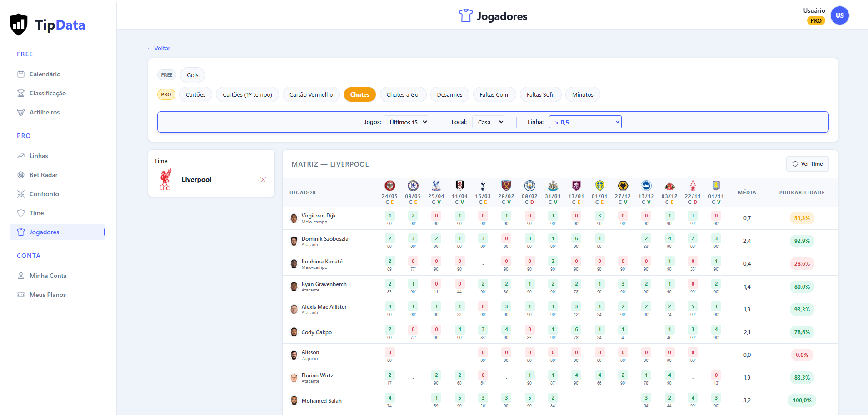This screenshot has height=415, width=868.
Task: Click the Ver Time button
Action: pos(808,164)
